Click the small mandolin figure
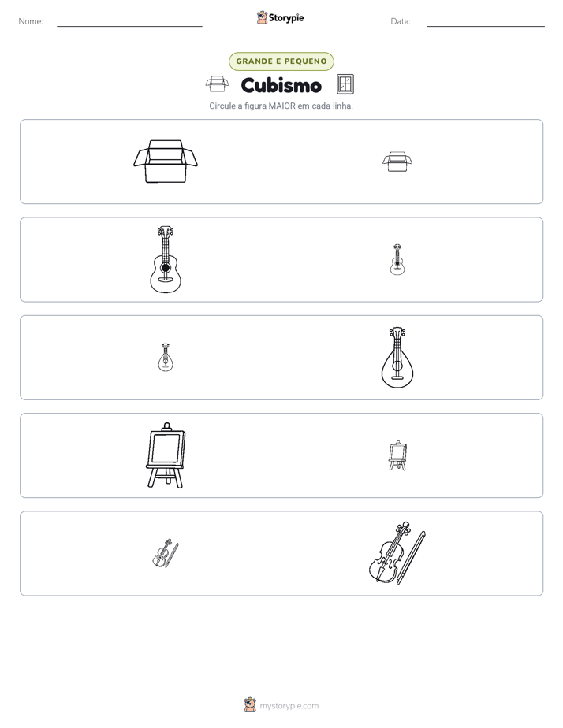 pos(166,357)
